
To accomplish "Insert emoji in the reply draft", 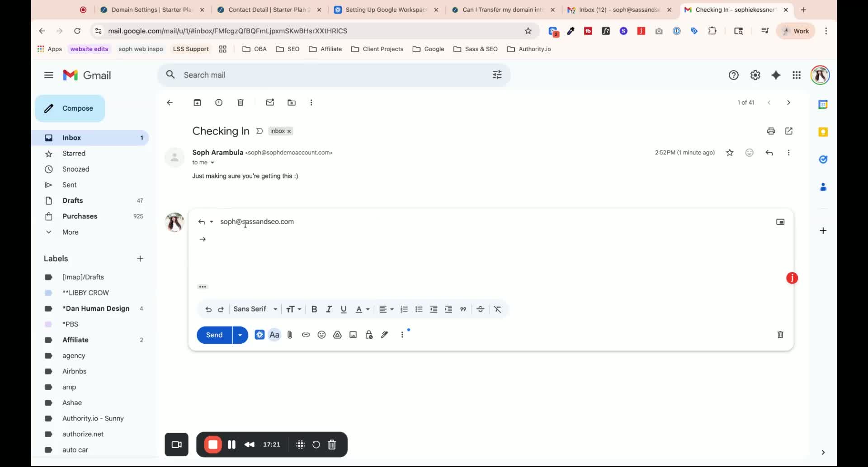I will (x=321, y=335).
